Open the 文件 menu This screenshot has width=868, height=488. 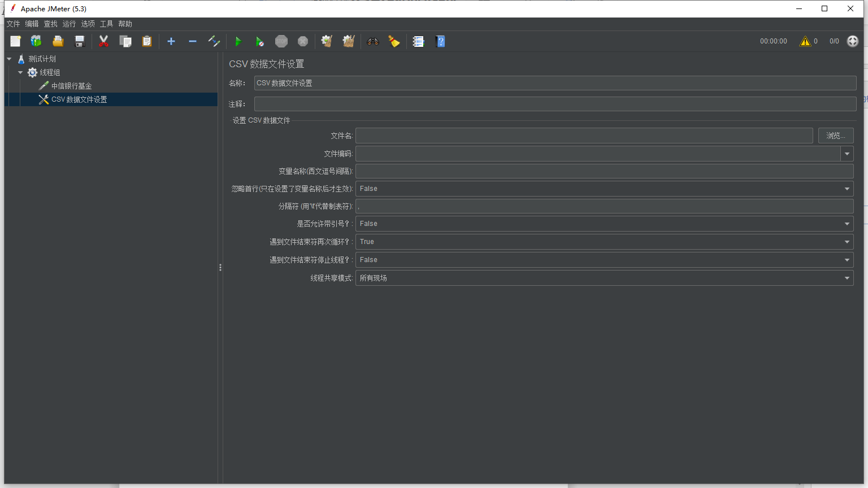pos(13,24)
